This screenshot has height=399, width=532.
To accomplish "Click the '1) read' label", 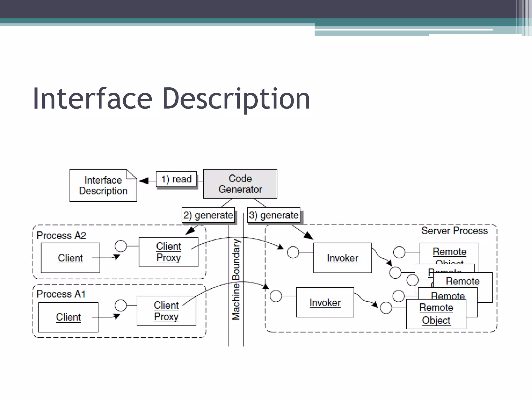I will [x=176, y=179].
